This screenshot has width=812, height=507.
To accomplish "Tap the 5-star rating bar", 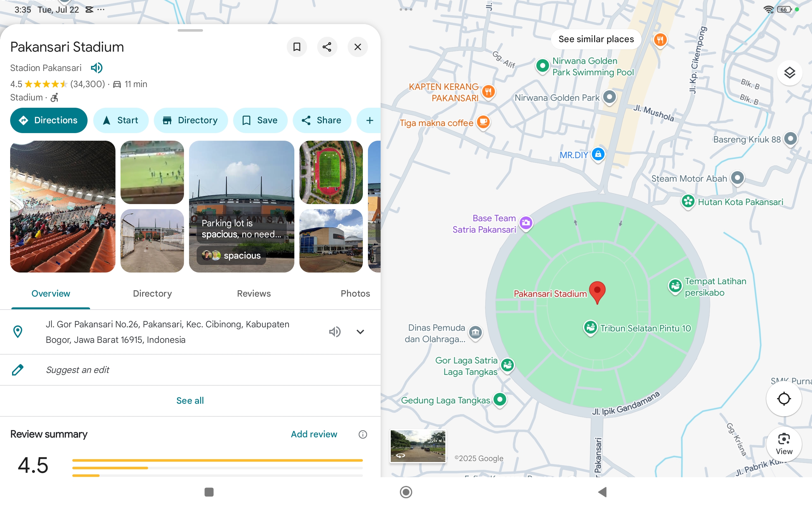I will (217, 460).
